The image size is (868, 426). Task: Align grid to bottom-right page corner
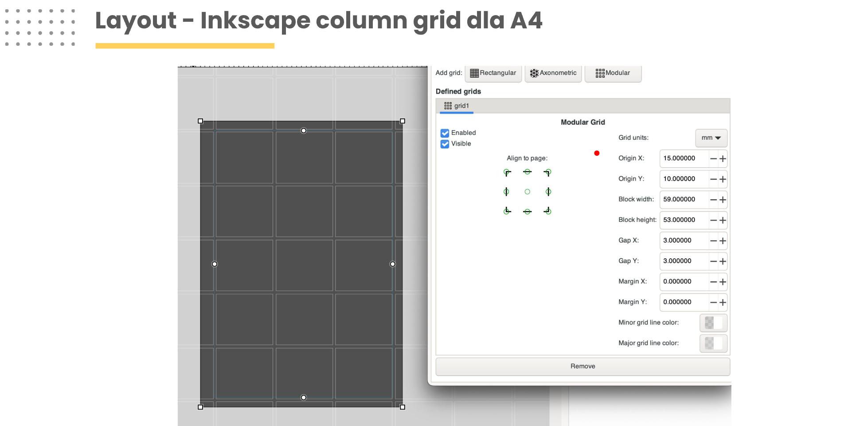[548, 211]
